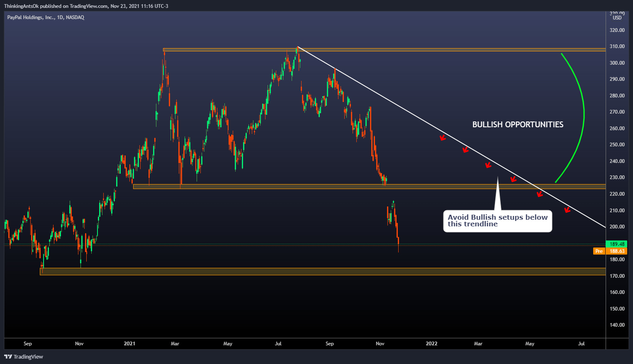
Task: Click the 200.00 price axis label
Action: coord(617,227)
